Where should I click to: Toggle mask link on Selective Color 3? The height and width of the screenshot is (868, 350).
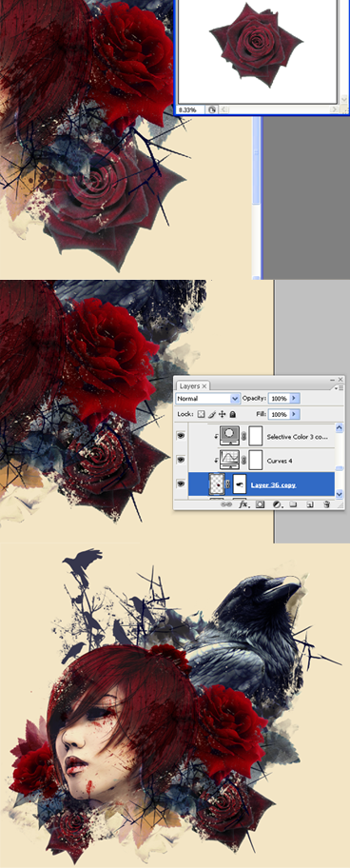(x=243, y=436)
